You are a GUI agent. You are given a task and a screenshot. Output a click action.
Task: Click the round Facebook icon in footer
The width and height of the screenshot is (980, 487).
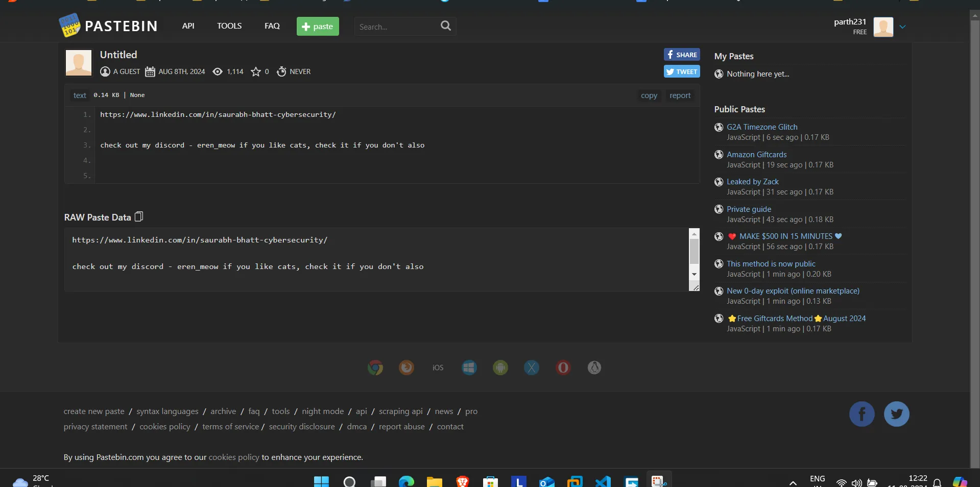click(862, 414)
